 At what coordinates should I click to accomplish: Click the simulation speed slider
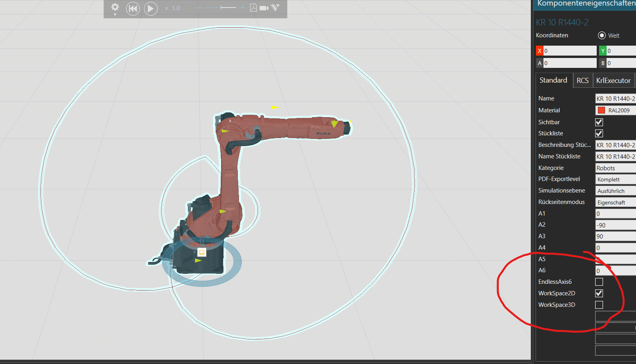pos(221,8)
